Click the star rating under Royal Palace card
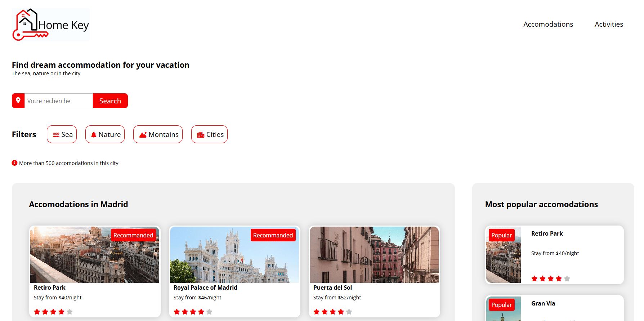The width and height of the screenshot is (644, 321). [193, 312]
